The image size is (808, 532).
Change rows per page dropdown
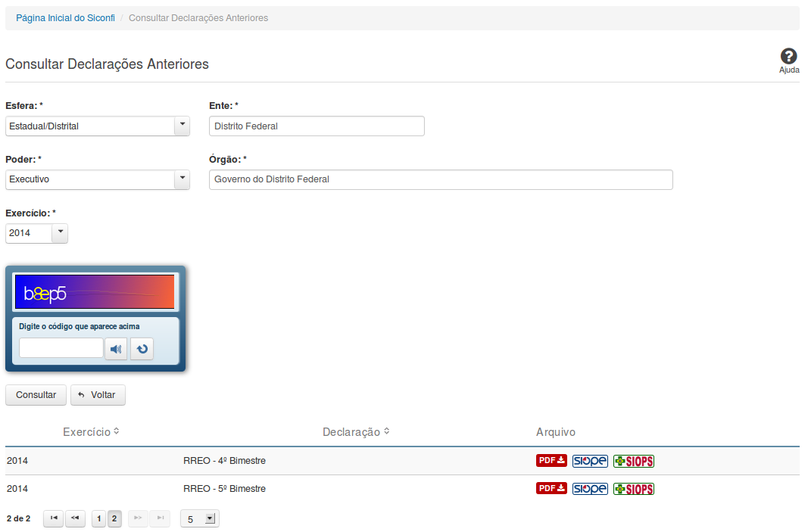(200, 518)
